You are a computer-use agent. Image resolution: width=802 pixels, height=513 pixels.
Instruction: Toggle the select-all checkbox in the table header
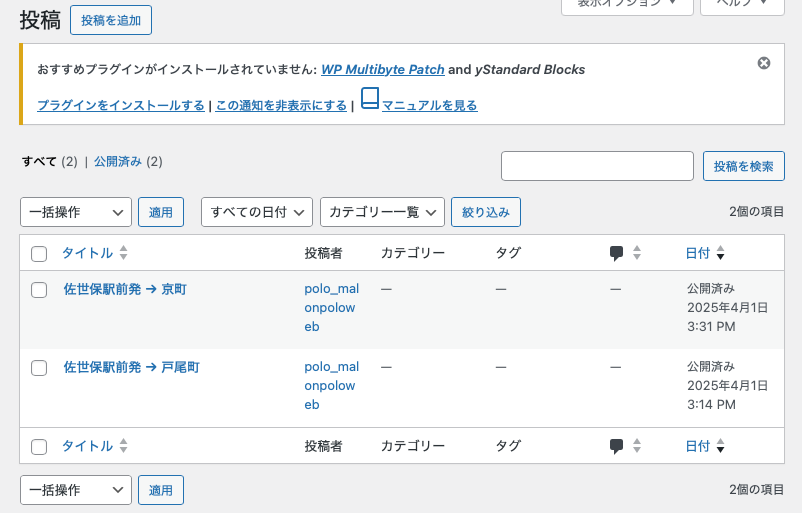(39, 254)
